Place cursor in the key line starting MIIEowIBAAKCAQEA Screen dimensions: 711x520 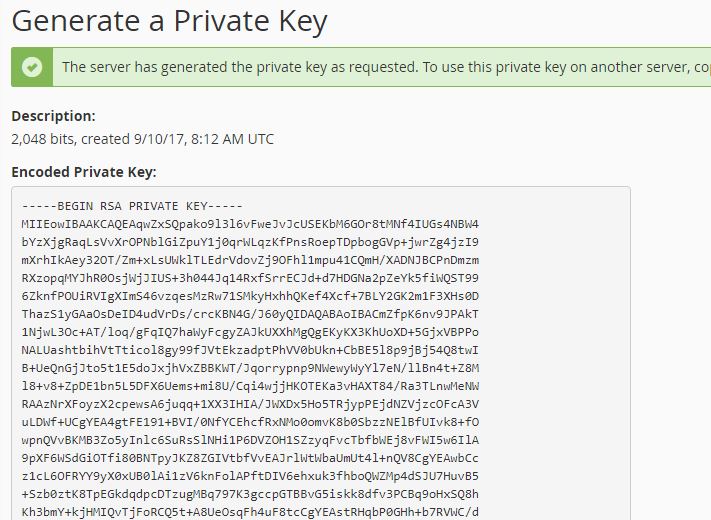(x=250, y=224)
